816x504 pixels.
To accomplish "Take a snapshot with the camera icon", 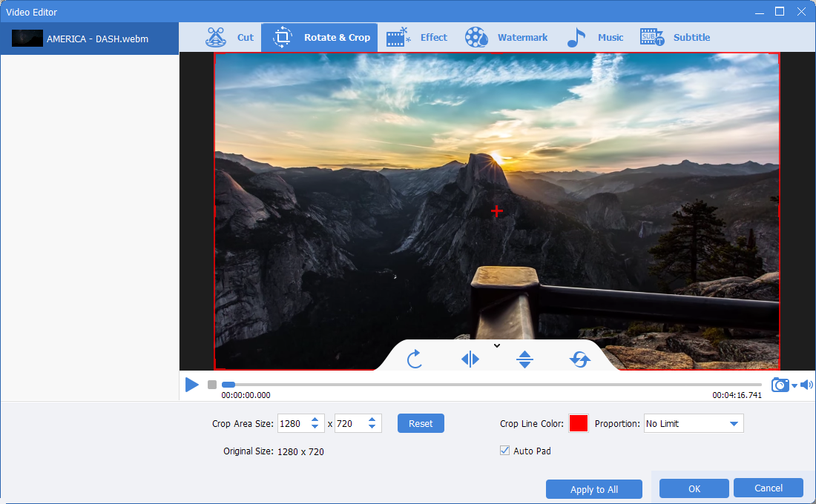I will 780,385.
